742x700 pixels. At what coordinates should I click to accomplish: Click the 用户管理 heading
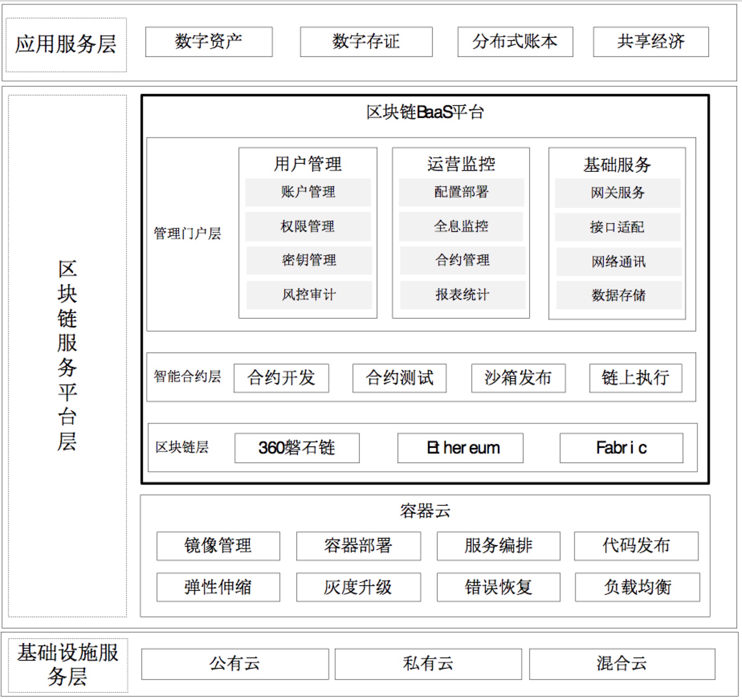coord(308,164)
